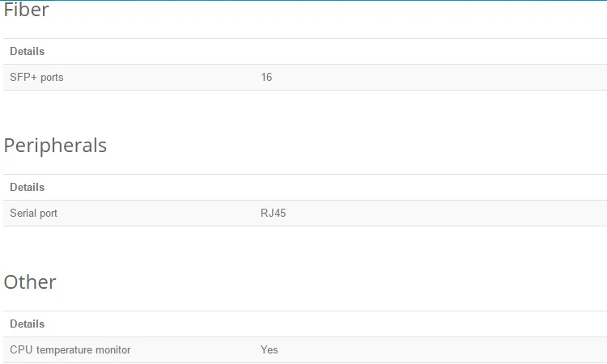Click the SFP+ ports table row
607x364 pixels.
305,78
